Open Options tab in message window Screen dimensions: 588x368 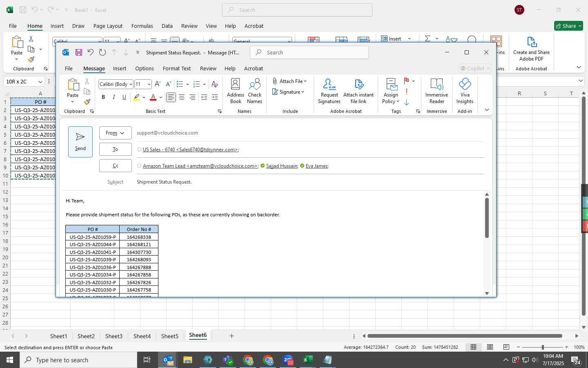[x=145, y=68]
